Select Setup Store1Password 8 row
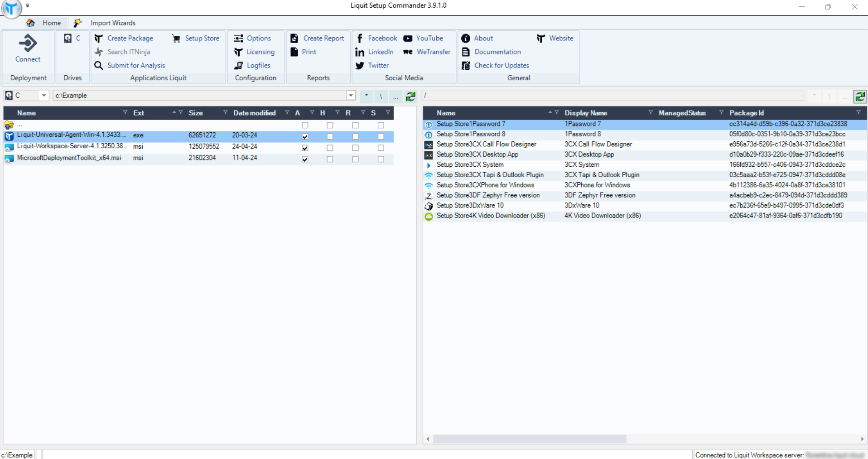The width and height of the screenshot is (868, 459). pyautogui.click(x=645, y=134)
